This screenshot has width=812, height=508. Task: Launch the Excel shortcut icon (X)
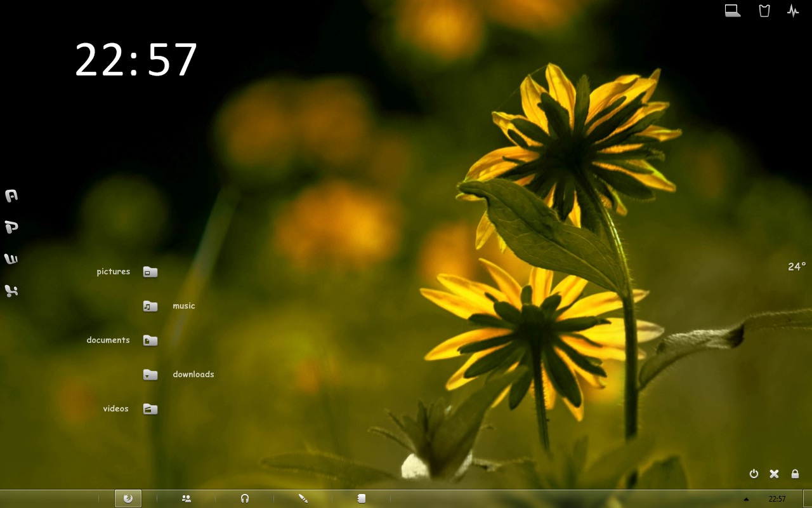[11, 291]
